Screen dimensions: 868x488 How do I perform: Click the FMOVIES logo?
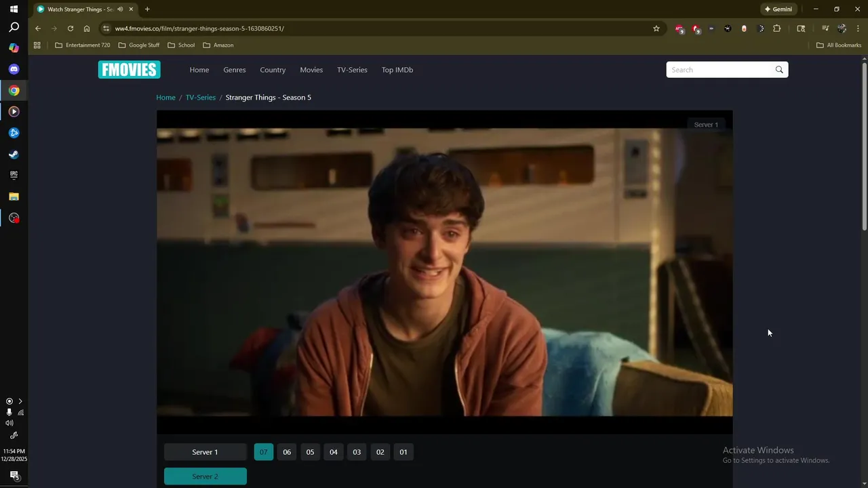pos(129,70)
